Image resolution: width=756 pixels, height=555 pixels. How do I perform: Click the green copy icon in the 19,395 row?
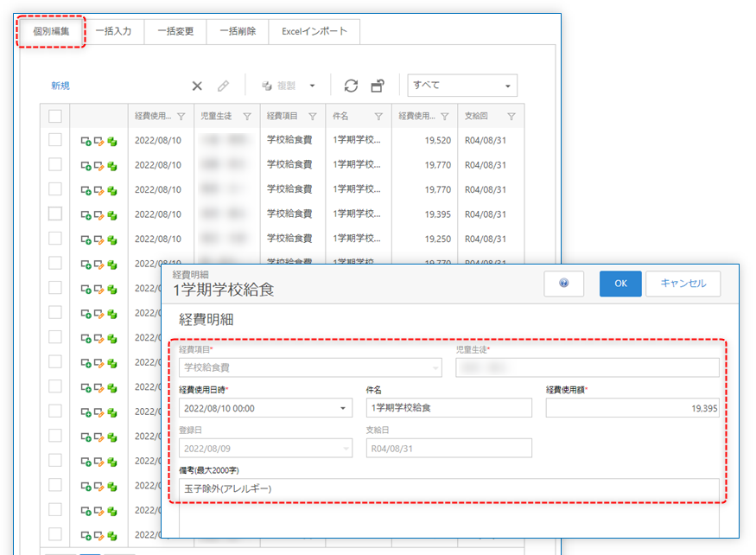[x=112, y=214]
